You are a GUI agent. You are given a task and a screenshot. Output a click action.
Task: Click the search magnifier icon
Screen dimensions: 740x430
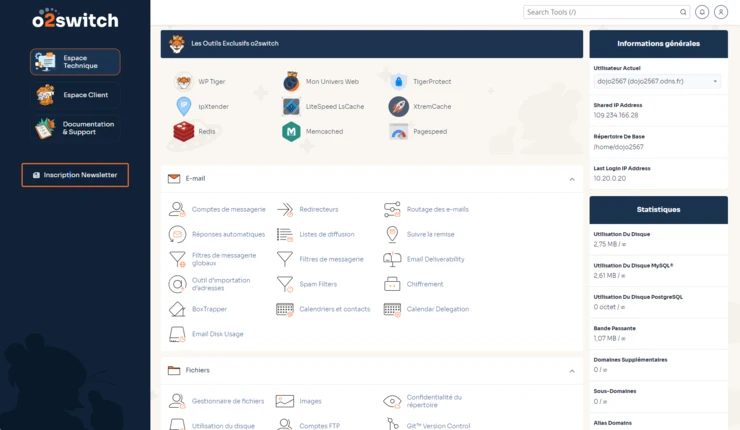683,12
